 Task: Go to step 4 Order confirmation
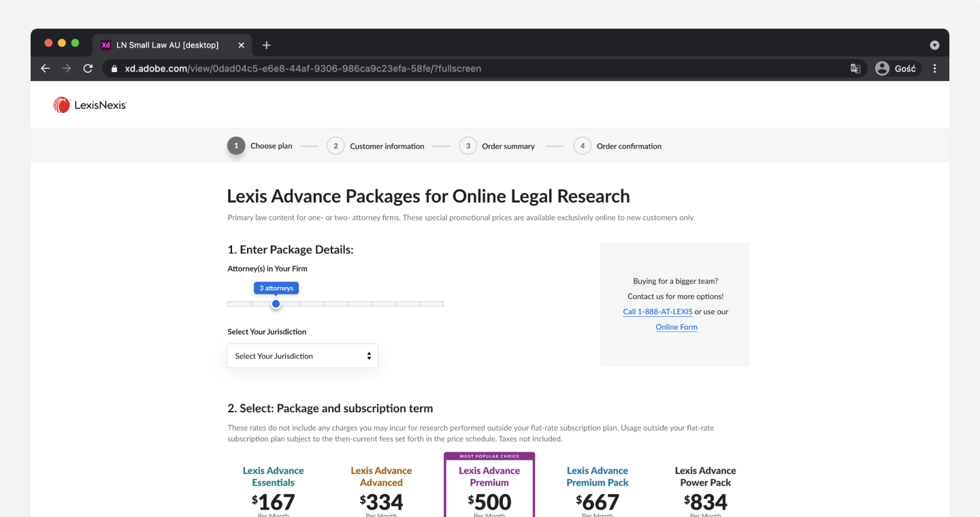617,146
